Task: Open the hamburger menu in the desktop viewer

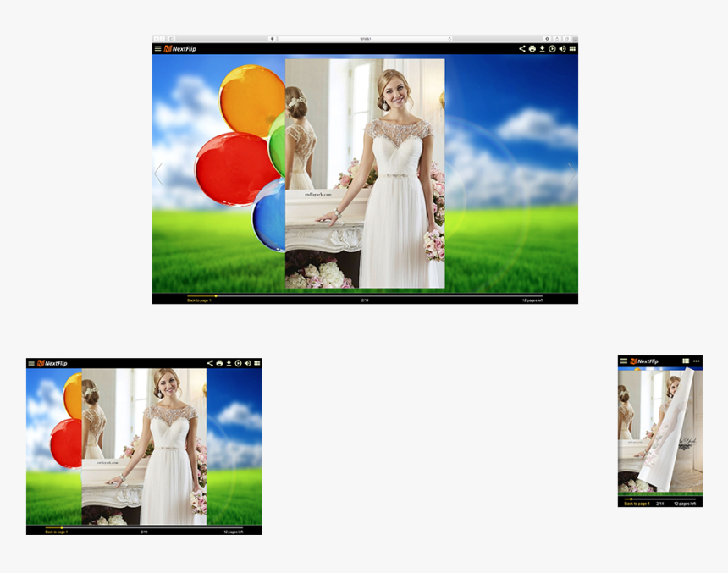Action: click(x=157, y=49)
